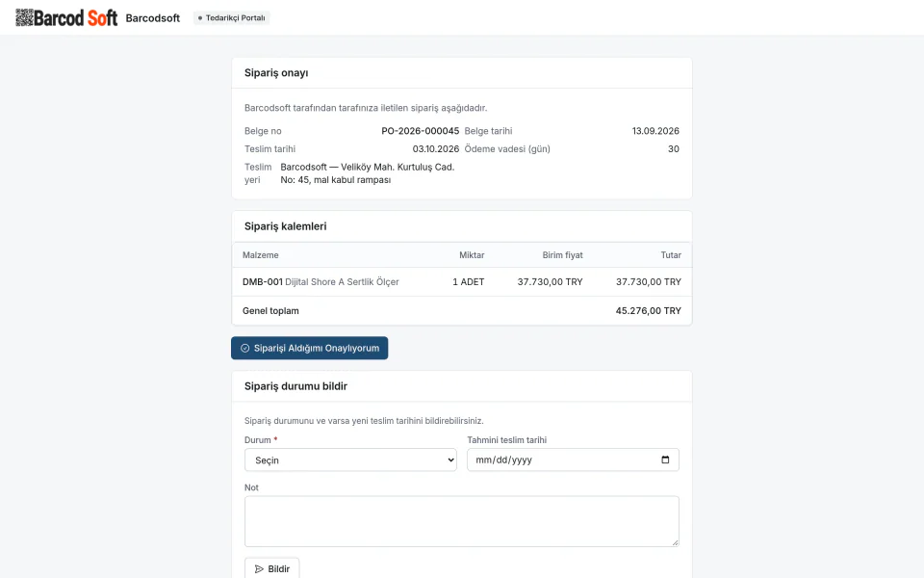This screenshot has height=578, width=924.
Task: Confirm order with Siparişi Aldığımı Onaylıyorum button
Action: click(309, 348)
